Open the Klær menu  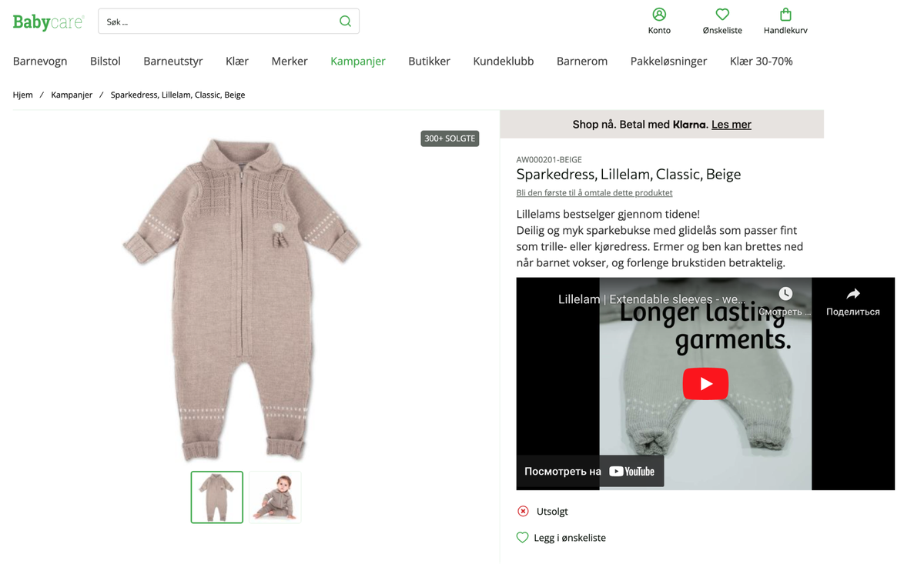click(x=237, y=61)
